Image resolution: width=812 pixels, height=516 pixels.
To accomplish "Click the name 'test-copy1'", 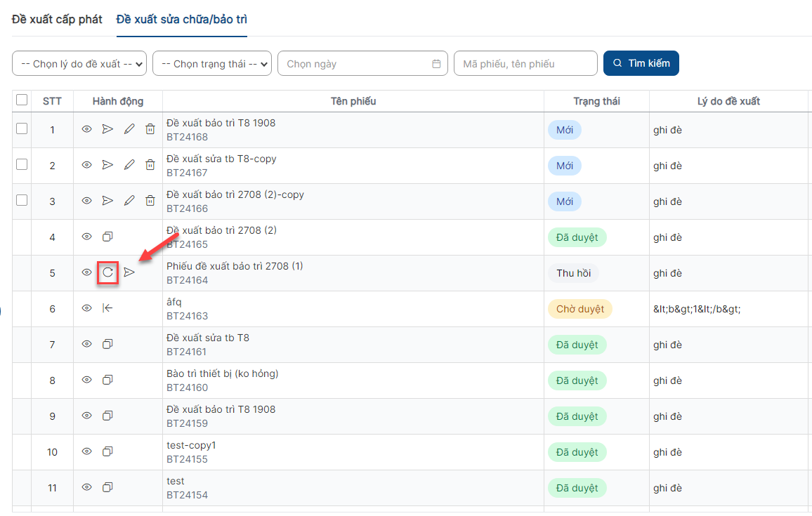I will pyautogui.click(x=191, y=445).
